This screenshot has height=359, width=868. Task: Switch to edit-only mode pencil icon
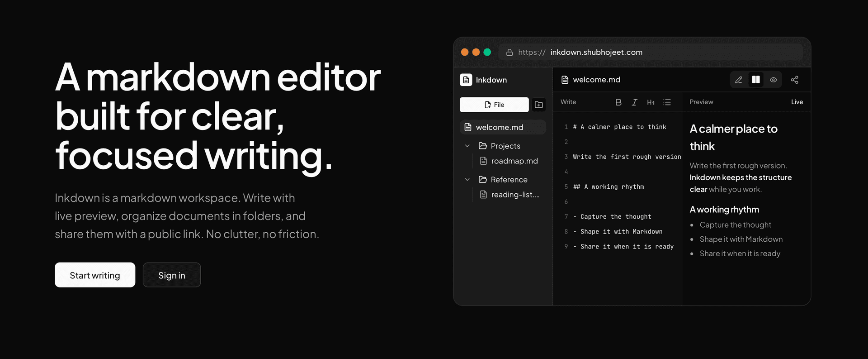[739, 80]
